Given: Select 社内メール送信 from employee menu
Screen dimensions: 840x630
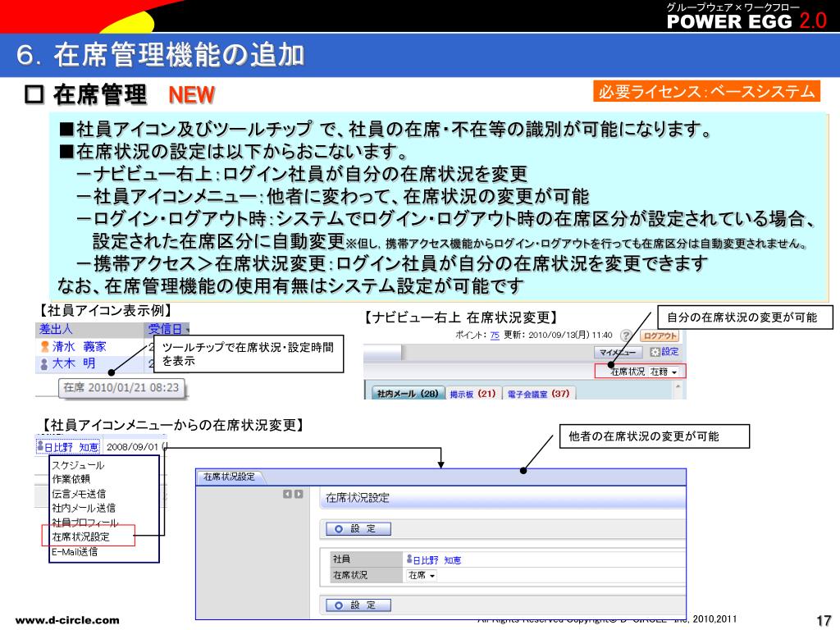Looking at the screenshot, I should (x=84, y=508).
